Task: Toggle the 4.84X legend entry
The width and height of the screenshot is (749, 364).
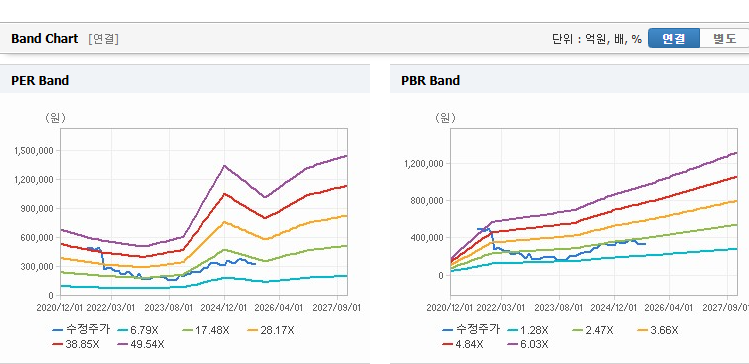Action: 463,344
